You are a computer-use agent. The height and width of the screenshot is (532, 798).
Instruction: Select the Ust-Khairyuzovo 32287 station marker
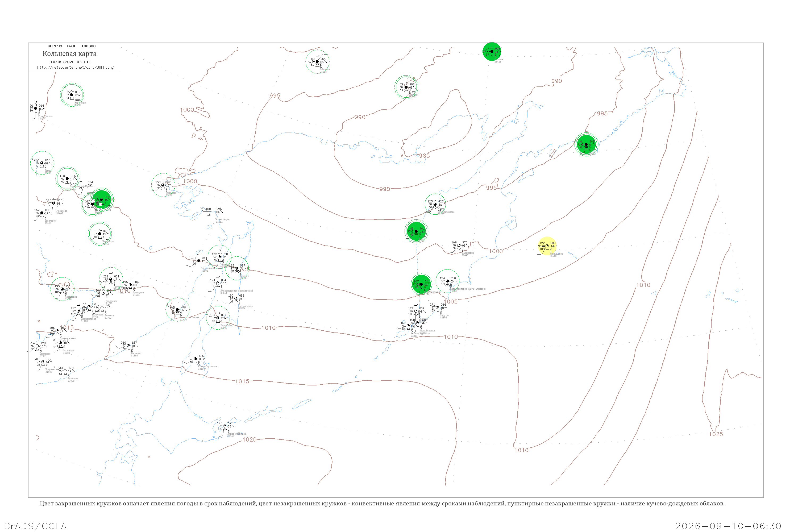[x=435, y=204]
